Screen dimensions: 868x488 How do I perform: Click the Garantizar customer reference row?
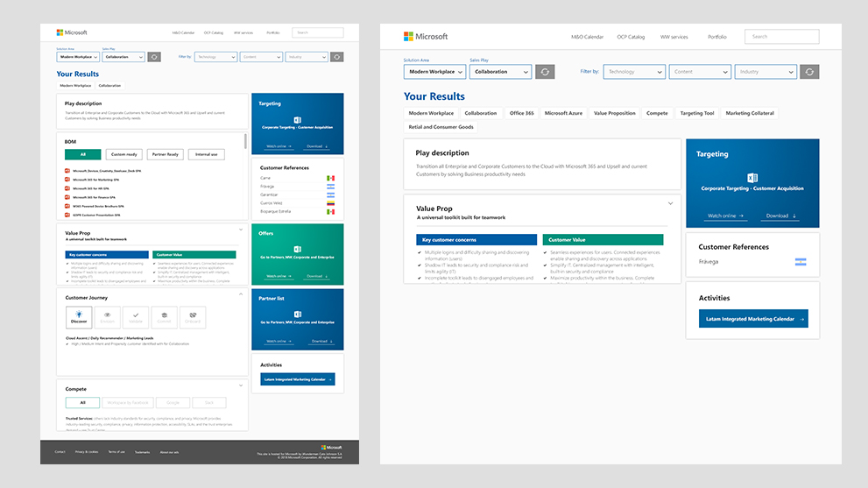(297, 195)
